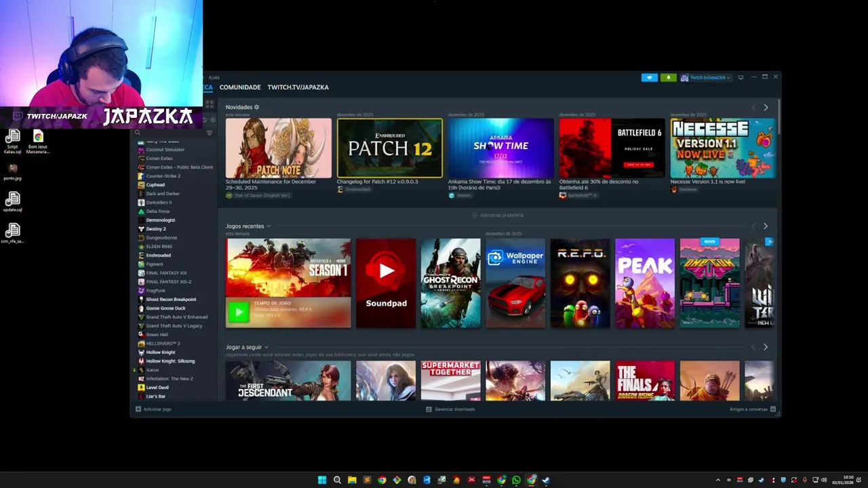
Task: Open the Steam announcements megaphone button
Action: (x=649, y=77)
